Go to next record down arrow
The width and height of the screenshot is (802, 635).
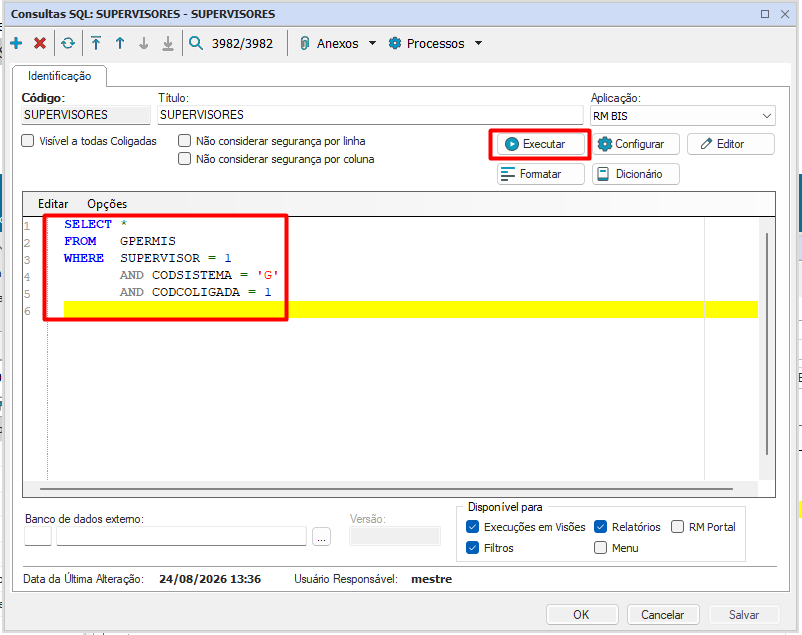point(144,43)
